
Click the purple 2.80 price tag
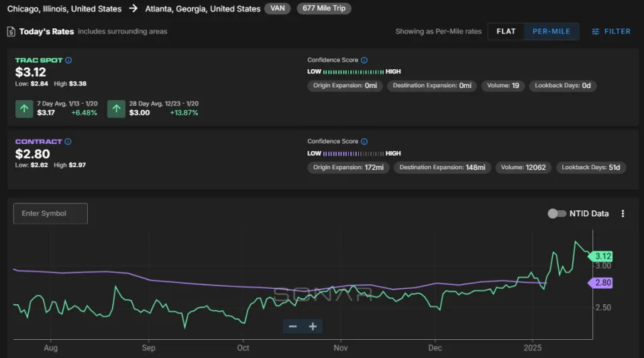tap(600, 282)
